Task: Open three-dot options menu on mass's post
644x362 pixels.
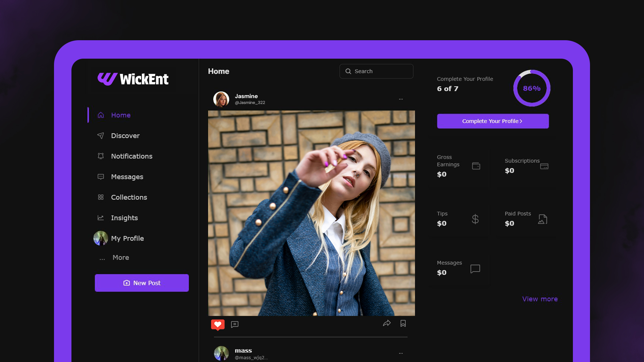Action: [401, 353]
